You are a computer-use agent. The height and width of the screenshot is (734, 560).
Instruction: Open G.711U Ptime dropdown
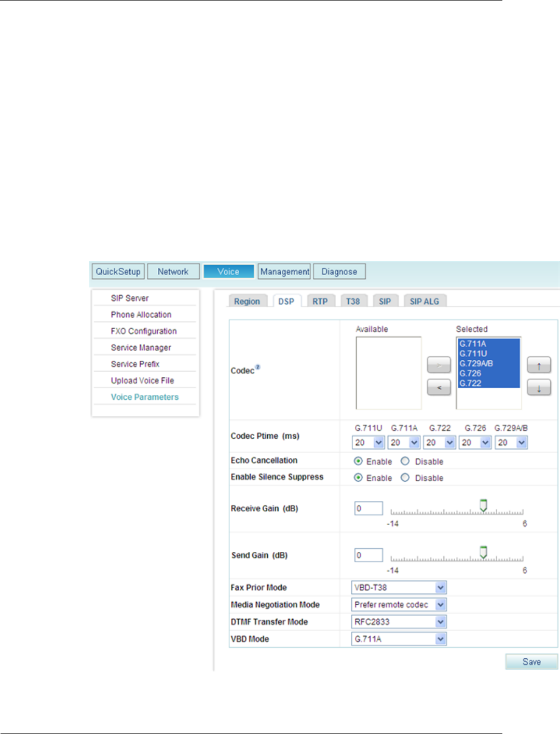[368, 442]
